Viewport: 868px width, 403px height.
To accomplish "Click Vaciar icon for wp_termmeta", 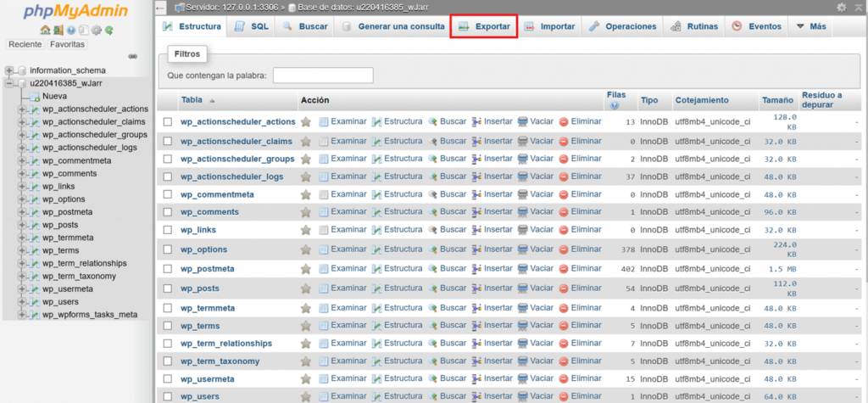I will click(522, 308).
